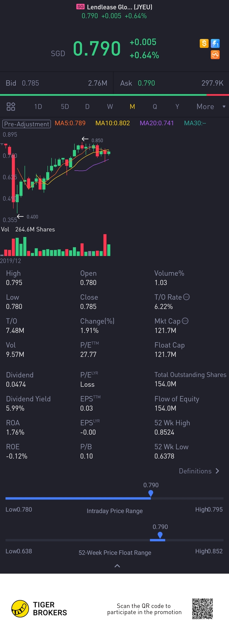The width and height of the screenshot is (229, 644).
Task: Tap the Float Cap 121.7M value
Action: pyautogui.click(x=165, y=354)
